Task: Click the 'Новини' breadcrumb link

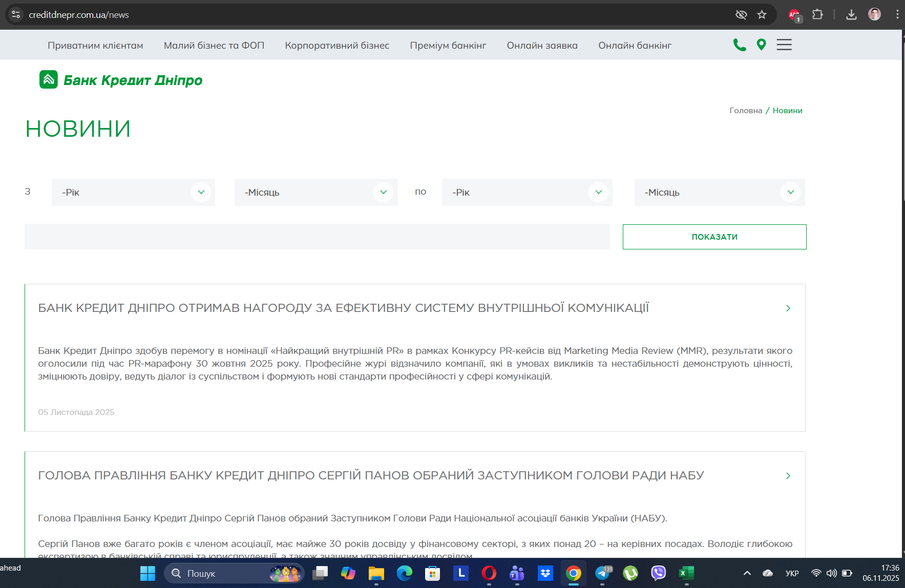Action: pos(788,111)
